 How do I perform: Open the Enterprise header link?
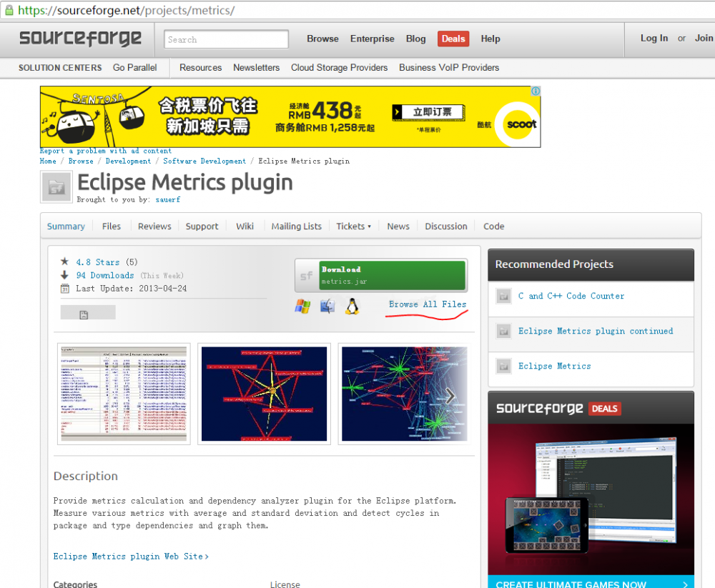372,39
